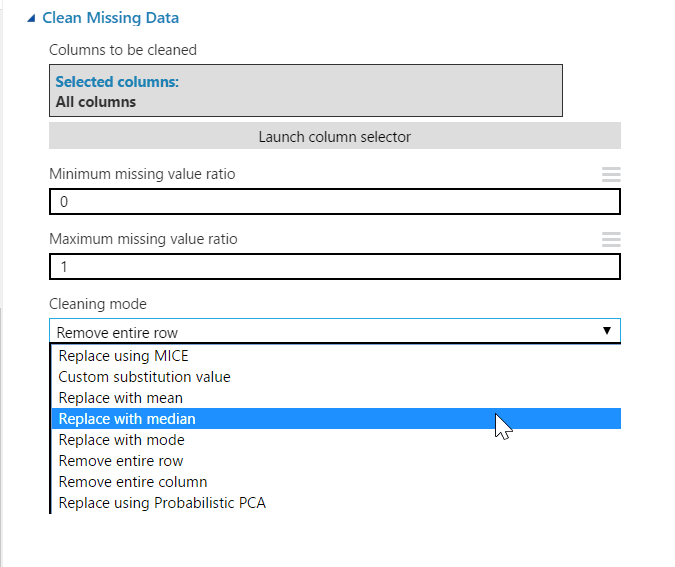Image resolution: width=675 pixels, height=567 pixels.
Task: Open menu icon beside Minimum missing value ratio
Action: point(610,174)
